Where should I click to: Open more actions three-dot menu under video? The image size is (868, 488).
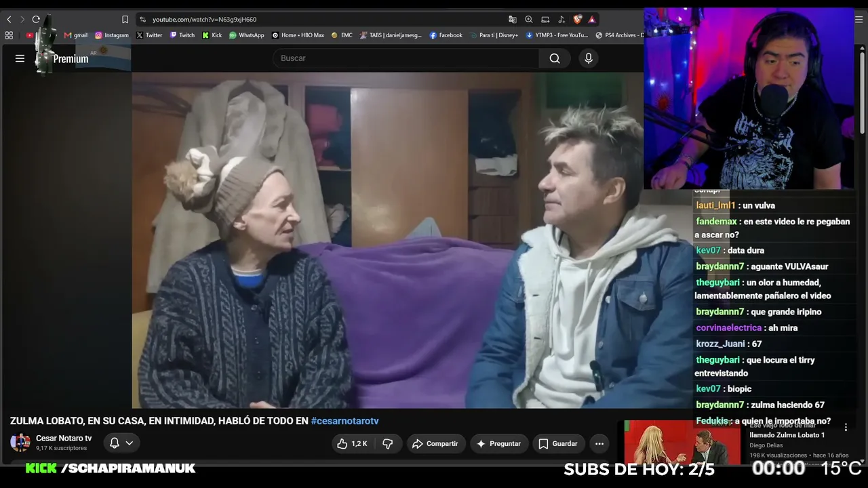click(x=599, y=443)
